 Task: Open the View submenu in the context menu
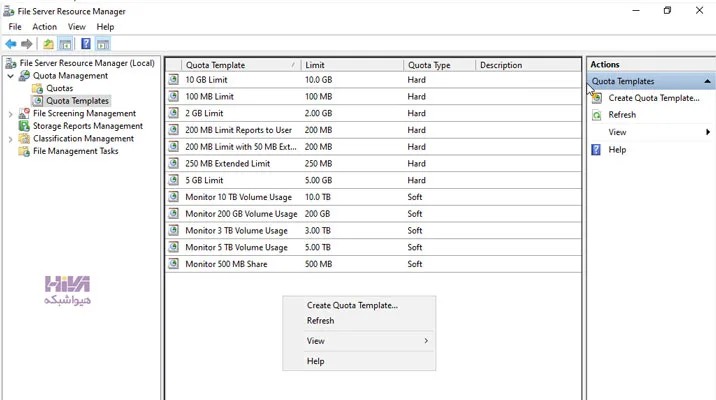(x=359, y=341)
